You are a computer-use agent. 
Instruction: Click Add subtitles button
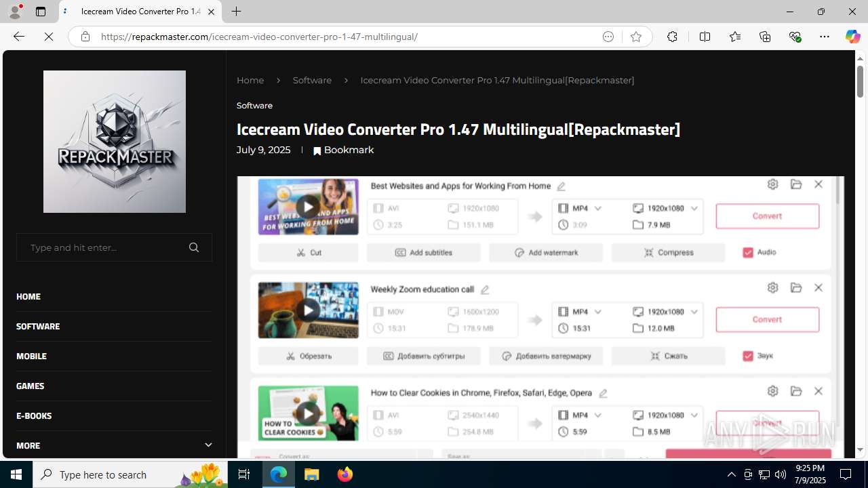[423, 252]
